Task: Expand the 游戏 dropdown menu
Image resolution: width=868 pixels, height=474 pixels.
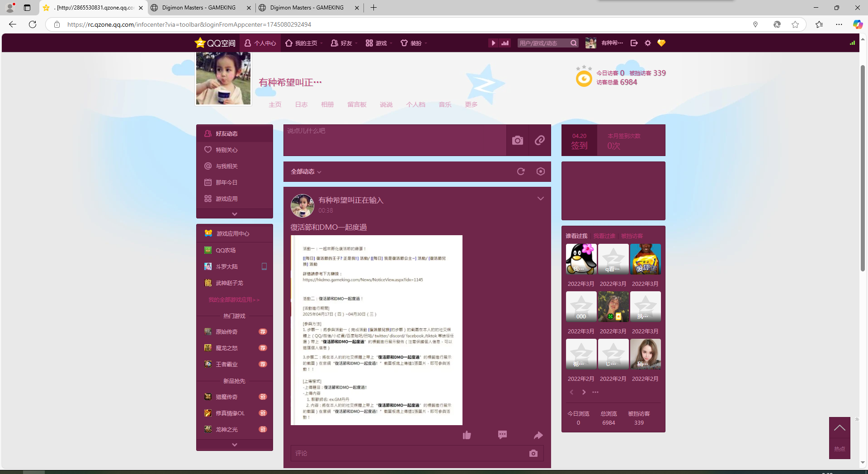Action: point(379,43)
